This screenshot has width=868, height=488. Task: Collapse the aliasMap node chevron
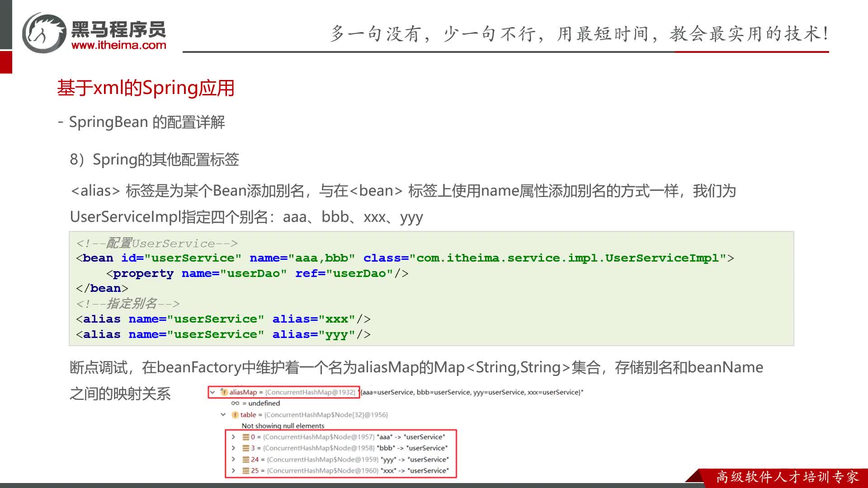212,392
